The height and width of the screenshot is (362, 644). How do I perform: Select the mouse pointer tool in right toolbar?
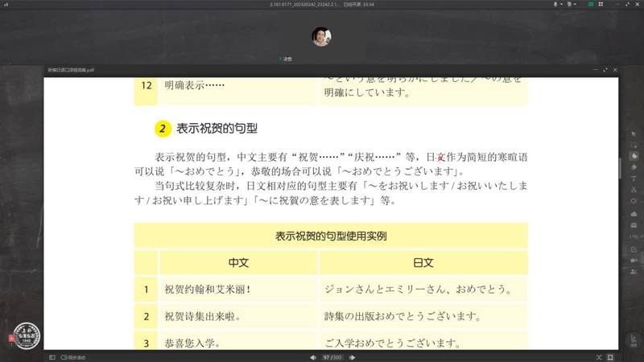pos(634,132)
